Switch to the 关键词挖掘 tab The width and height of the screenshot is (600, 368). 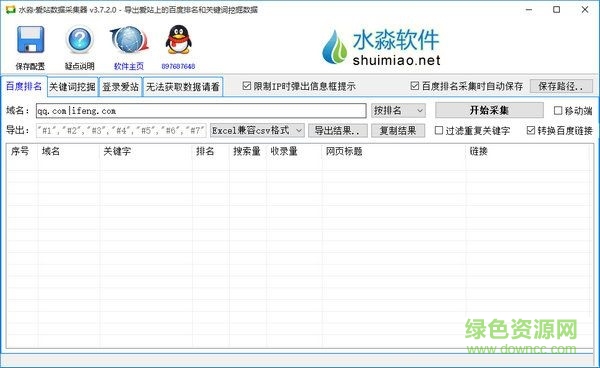pos(73,87)
